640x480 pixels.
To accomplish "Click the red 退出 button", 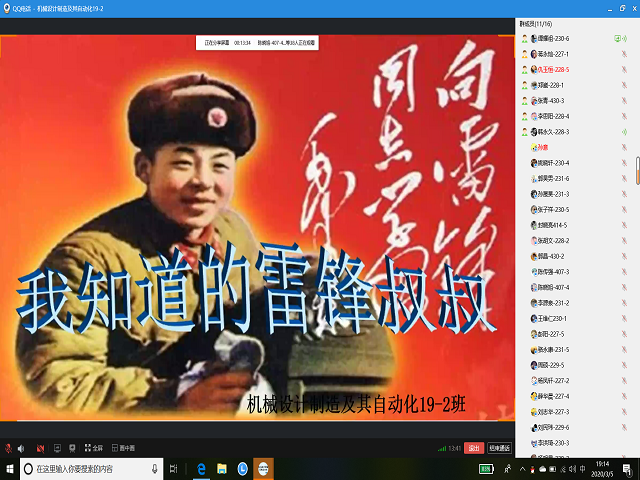I will point(475,447).
